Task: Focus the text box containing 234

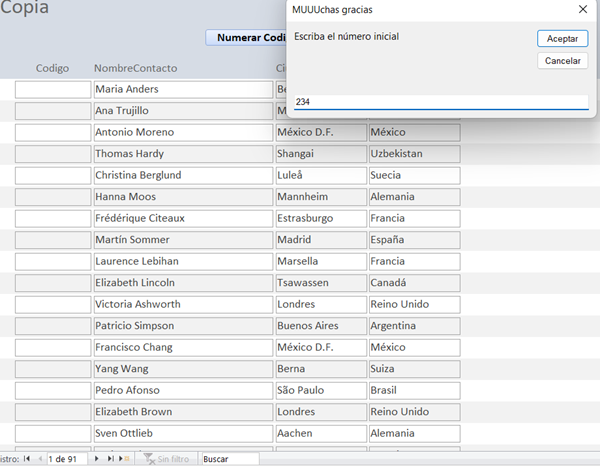Action: tap(441, 102)
